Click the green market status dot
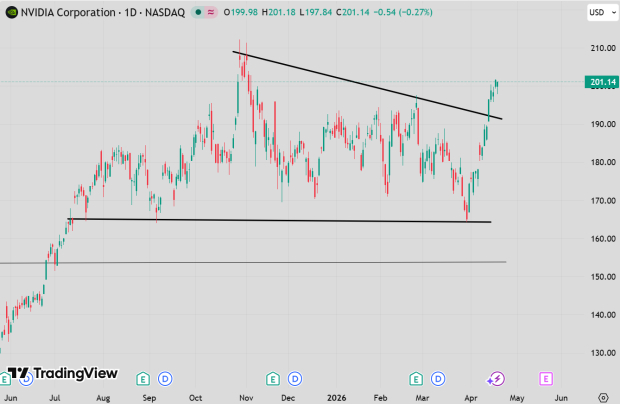Screen dimensions: 620x404 pos(198,12)
